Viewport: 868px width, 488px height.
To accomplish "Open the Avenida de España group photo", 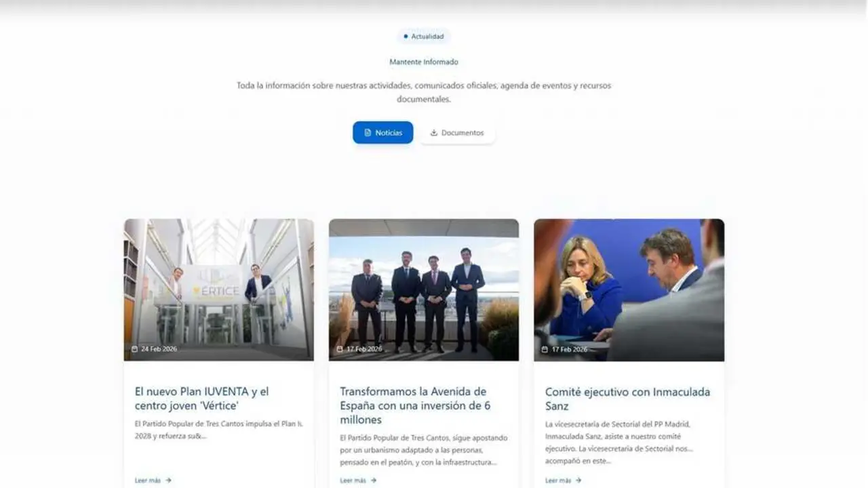I will (424, 289).
